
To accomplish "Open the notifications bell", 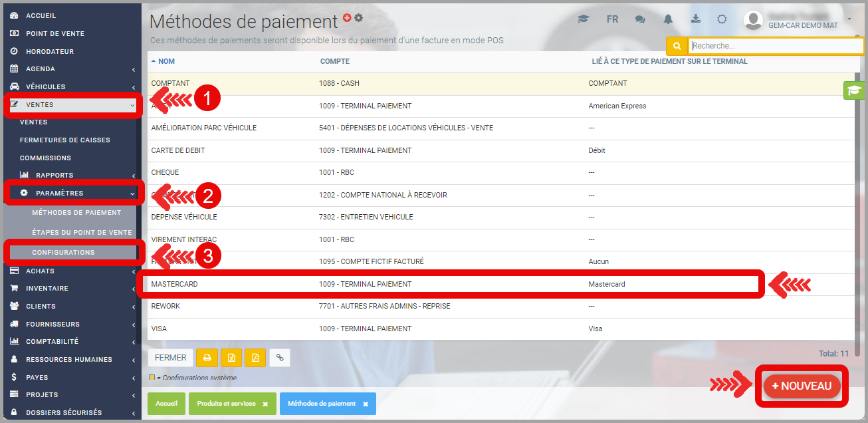I will click(668, 19).
